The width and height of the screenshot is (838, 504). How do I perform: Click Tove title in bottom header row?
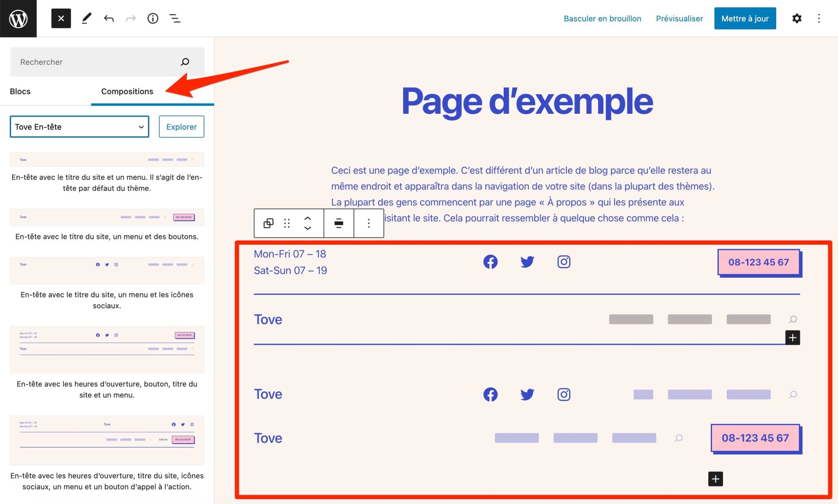point(268,438)
